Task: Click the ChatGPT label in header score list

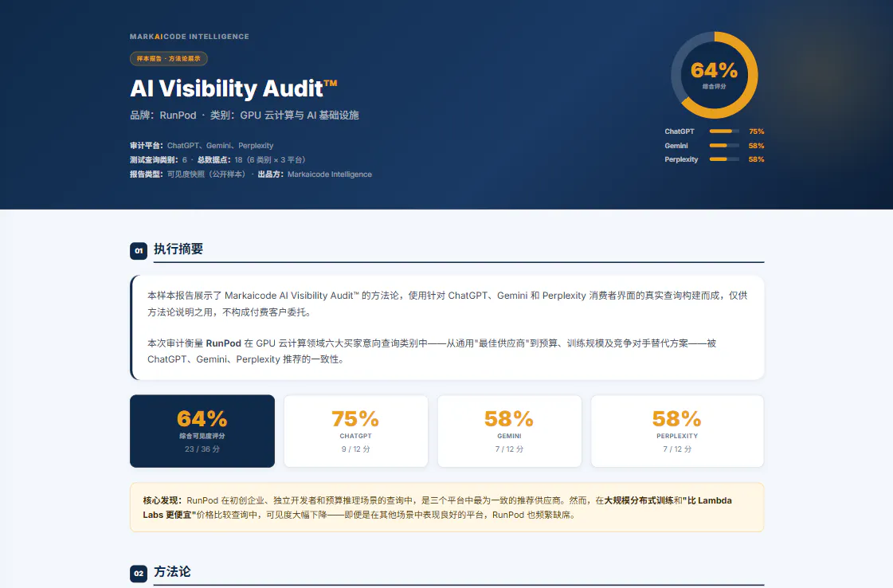Action: [680, 131]
